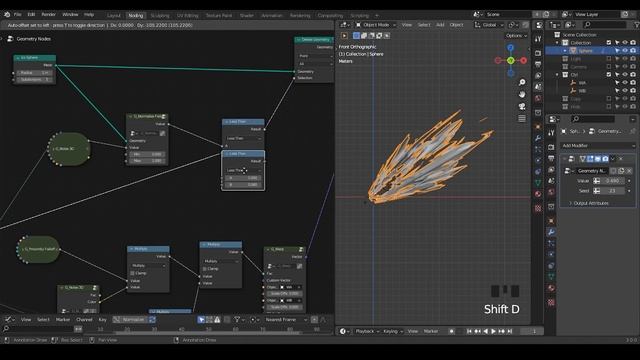The height and width of the screenshot is (360, 640).
Task: Switch to the Shading workspace tab
Action: (x=247, y=16)
